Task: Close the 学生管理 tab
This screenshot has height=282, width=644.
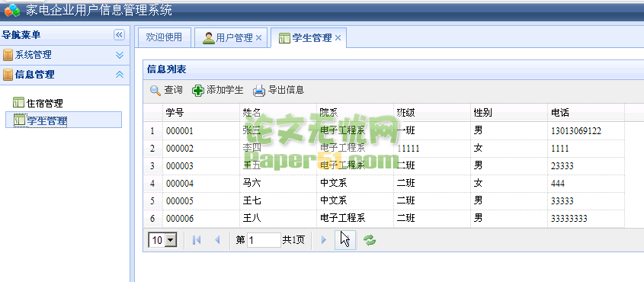Action: point(338,38)
